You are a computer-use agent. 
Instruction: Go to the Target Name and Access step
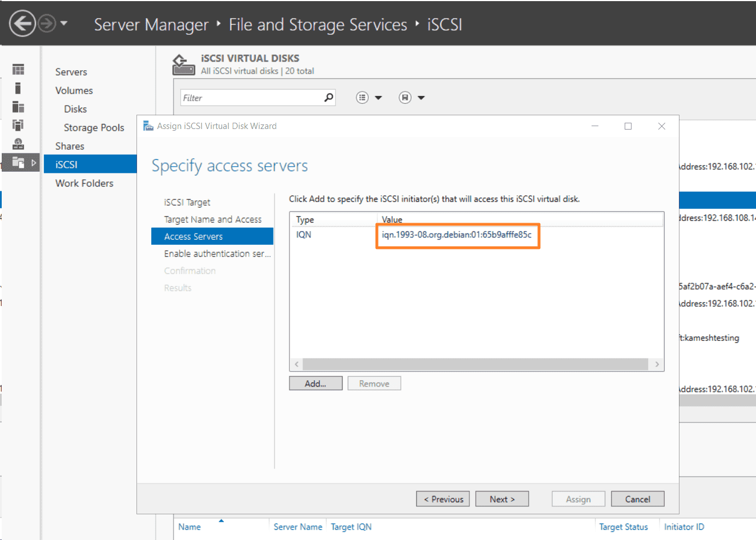tap(213, 219)
